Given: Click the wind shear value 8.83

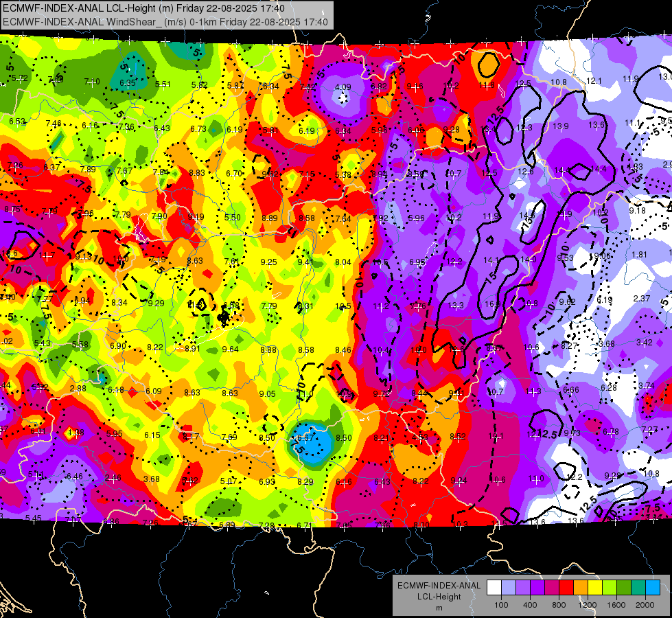Looking at the screenshot, I should coord(197,173).
